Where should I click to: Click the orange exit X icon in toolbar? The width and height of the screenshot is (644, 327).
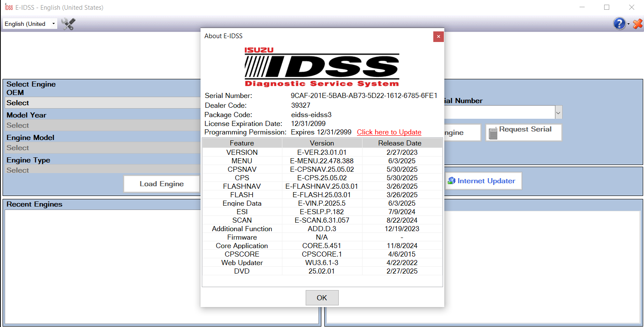(x=638, y=24)
